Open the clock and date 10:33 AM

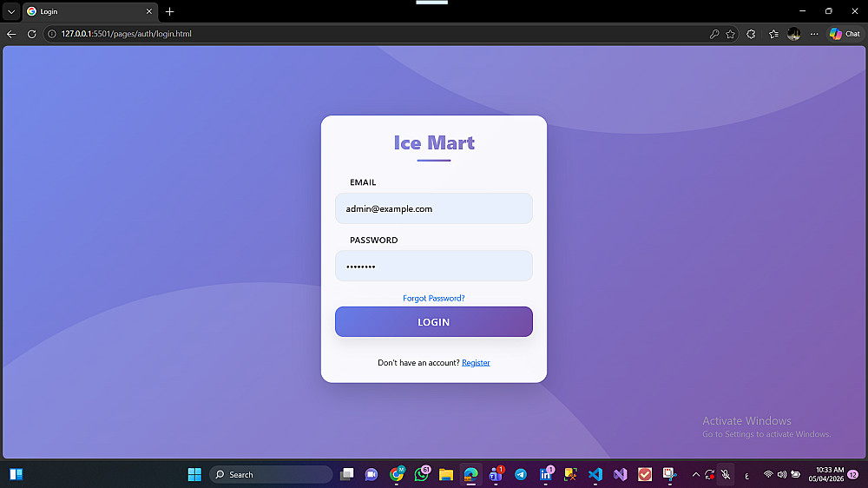(x=826, y=474)
